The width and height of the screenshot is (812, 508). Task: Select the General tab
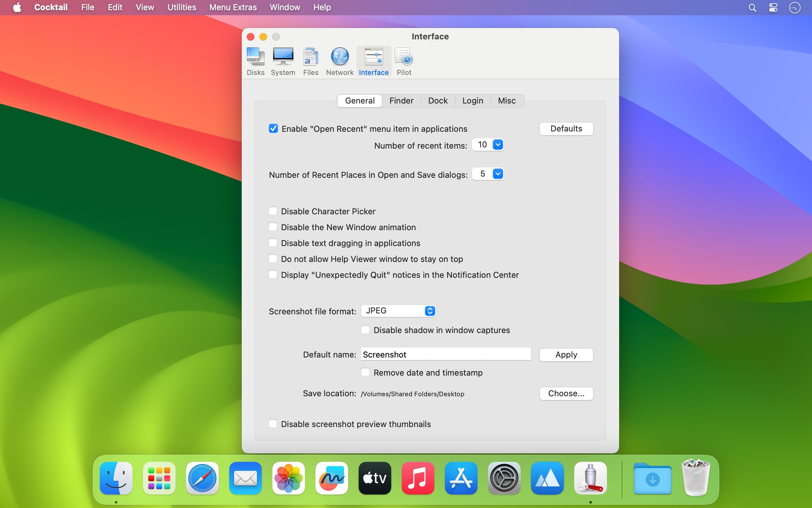[x=360, y=101]
